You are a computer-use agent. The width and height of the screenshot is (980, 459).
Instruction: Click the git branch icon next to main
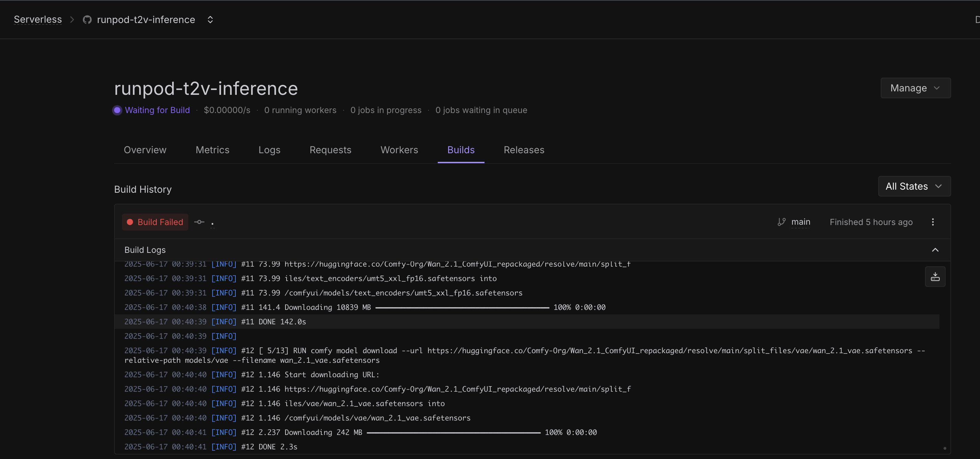coord(781,222)
